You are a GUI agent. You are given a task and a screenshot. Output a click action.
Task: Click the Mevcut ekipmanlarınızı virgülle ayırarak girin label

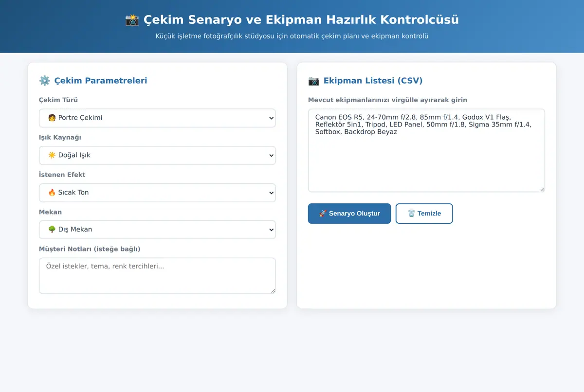(387, 100)
